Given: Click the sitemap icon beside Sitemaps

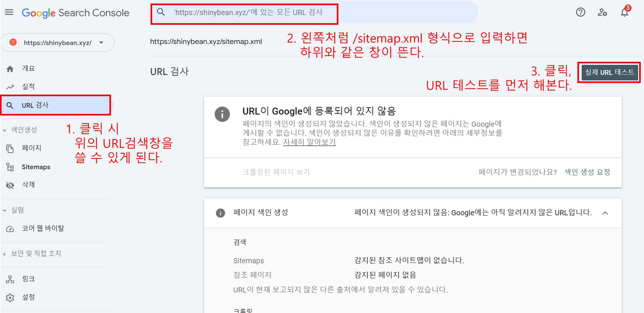Looking at the screenshot, I should coord(10,167).
